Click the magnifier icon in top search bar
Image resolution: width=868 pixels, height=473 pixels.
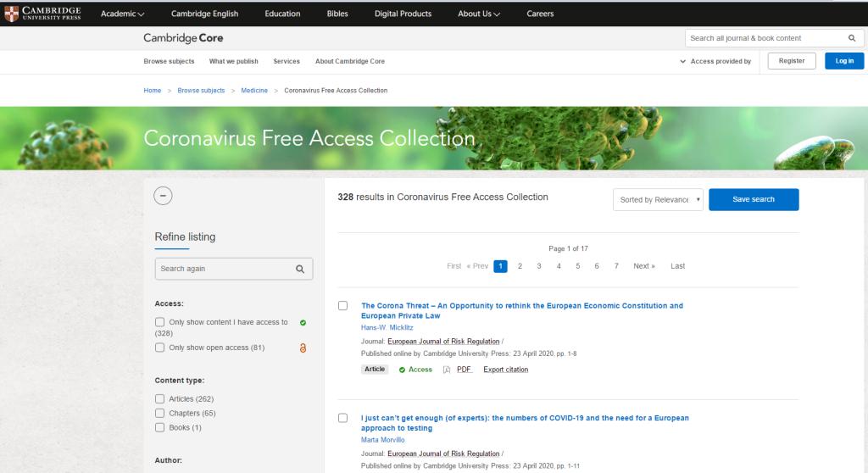point(851,38)
